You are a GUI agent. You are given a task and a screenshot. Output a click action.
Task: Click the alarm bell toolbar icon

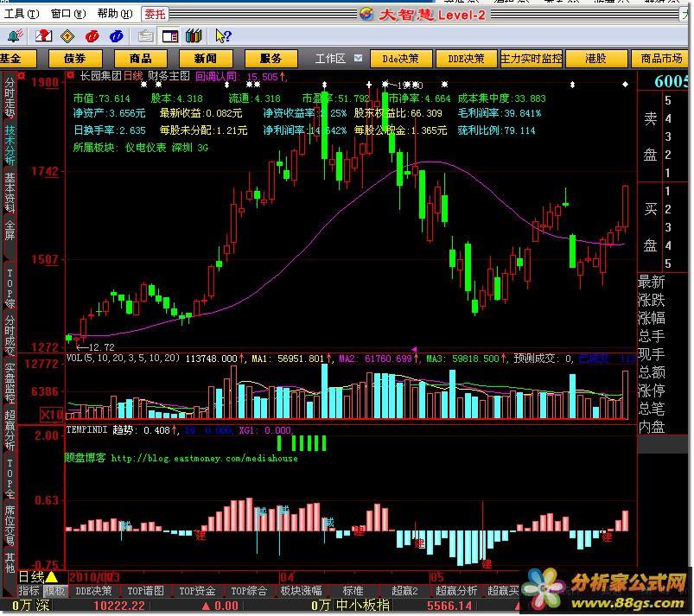click(15, 35)
